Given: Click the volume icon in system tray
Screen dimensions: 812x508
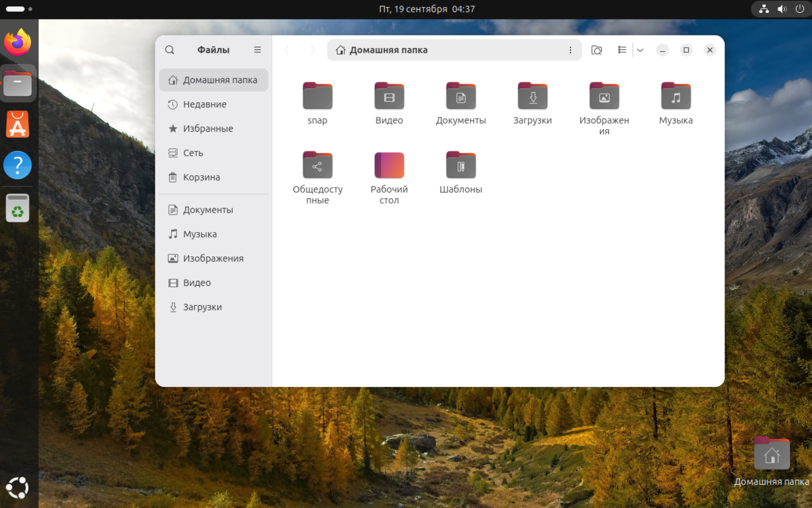Looking at the screenshot, I should coord(782,9).
